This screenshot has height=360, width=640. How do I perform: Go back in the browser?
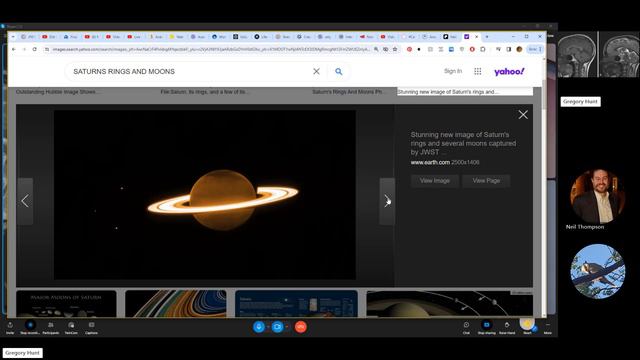tap(13, 49)
